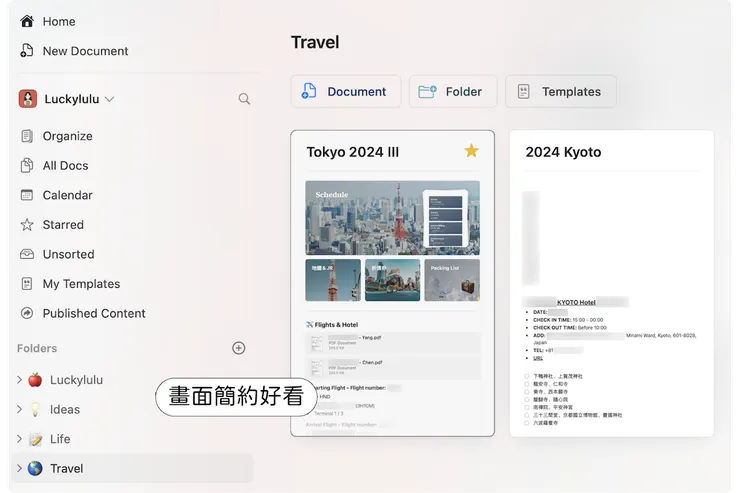Click the Templates button's template icon
This screenshot has height=493, width=740.
click(x=523, y=91)
